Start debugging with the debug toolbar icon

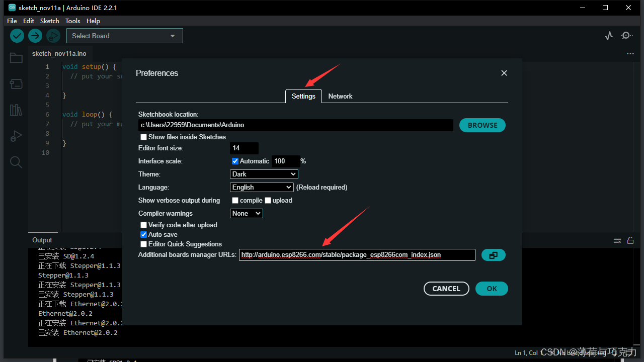(53, 36)
